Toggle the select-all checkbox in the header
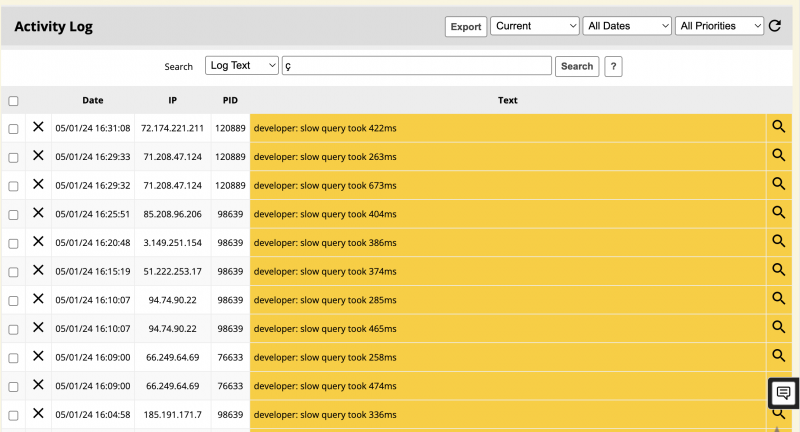 [x=13, y=100]
